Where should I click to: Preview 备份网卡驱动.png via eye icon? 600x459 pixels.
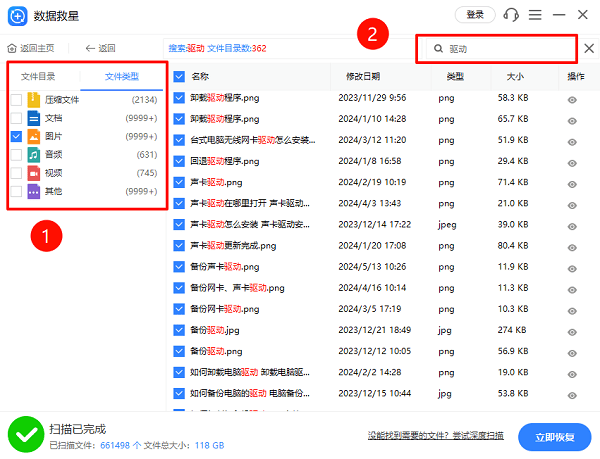click(572, 311)
